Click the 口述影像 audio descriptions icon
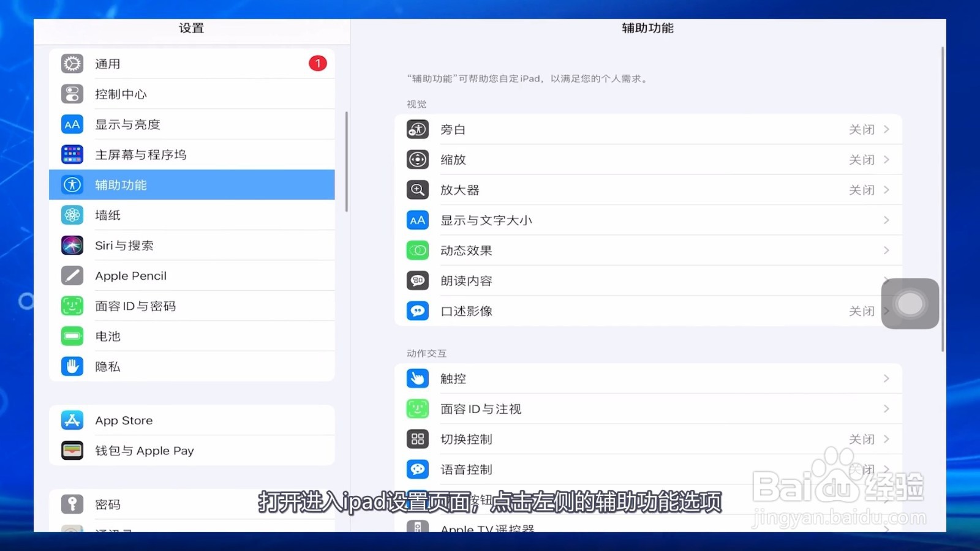 point(417,310)
